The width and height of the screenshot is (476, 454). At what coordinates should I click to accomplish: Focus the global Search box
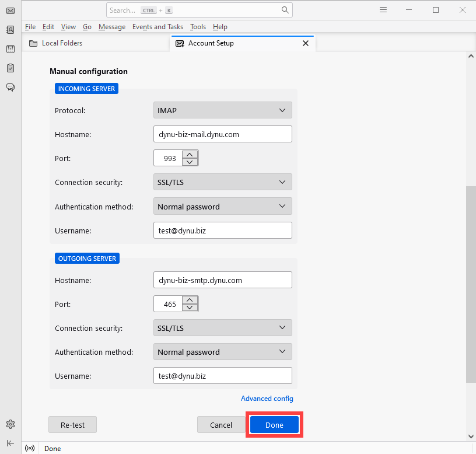pyautogui.click(x=199, y=10)
